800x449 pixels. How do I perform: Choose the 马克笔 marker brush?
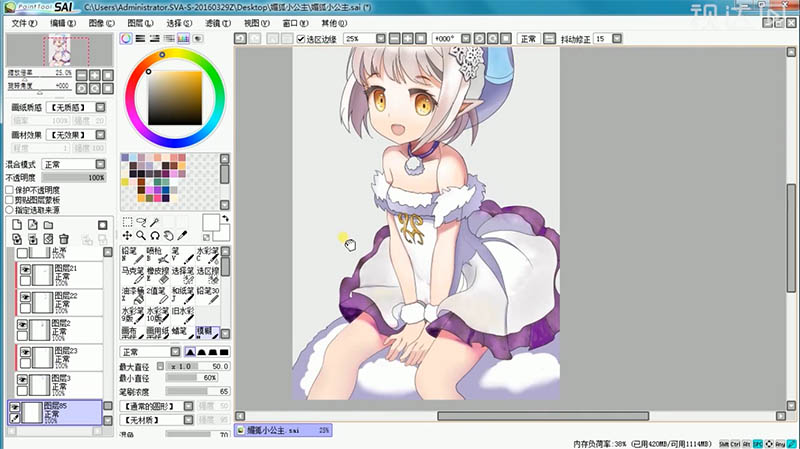click(x=132, y=276)
